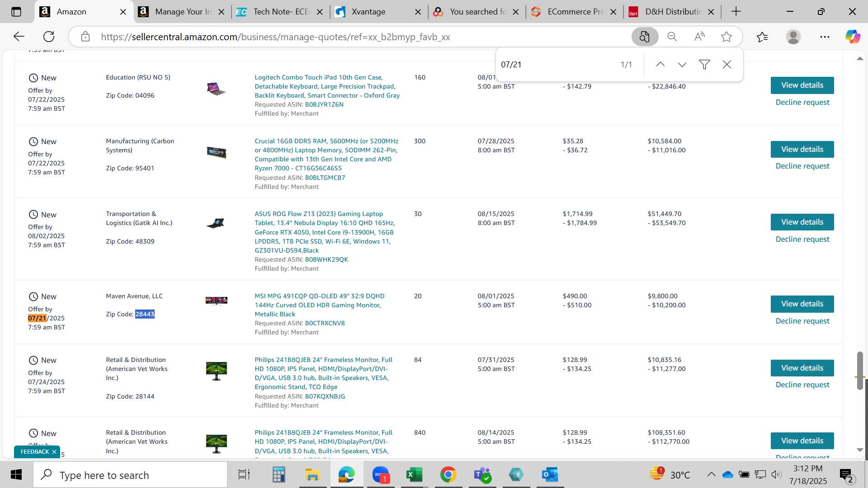Go to previous find result
Image resolution: width=868 pixels, height=488 pixels.
(660, 65)
